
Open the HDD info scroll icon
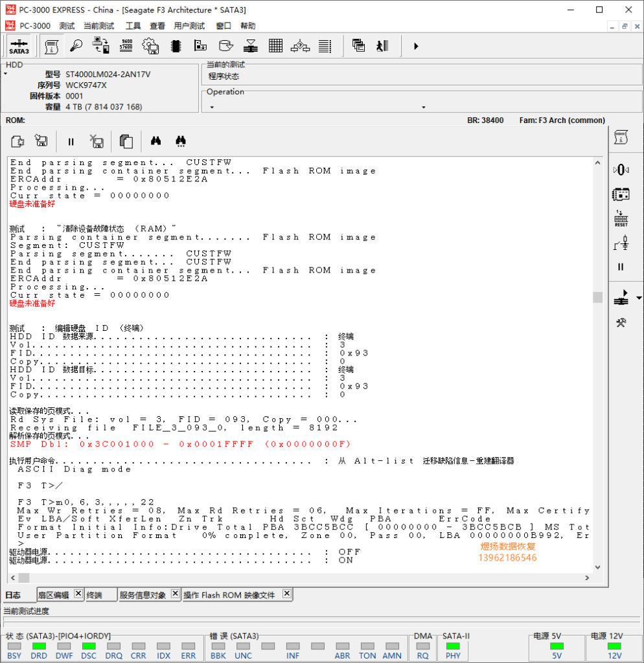[x=52, y=46]
